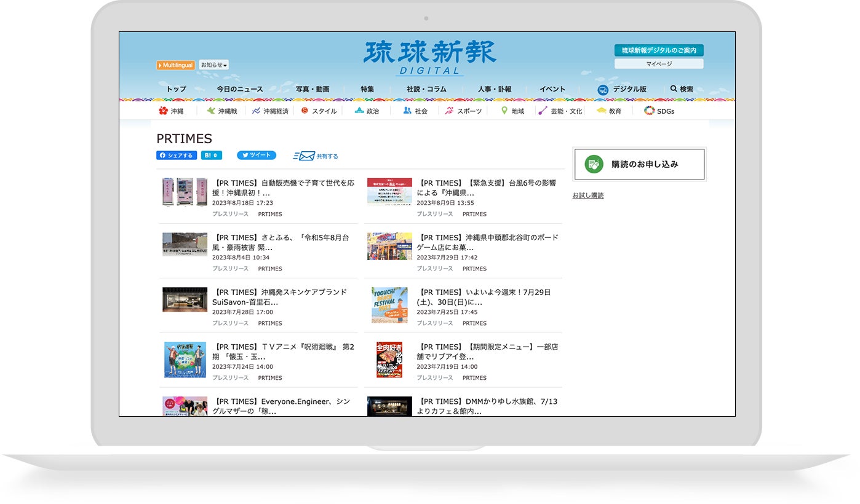This screenshot has height=504, width=860.
Task: Open the 呪術廻戦 anime article thumbnail
Action: point(185,360)
